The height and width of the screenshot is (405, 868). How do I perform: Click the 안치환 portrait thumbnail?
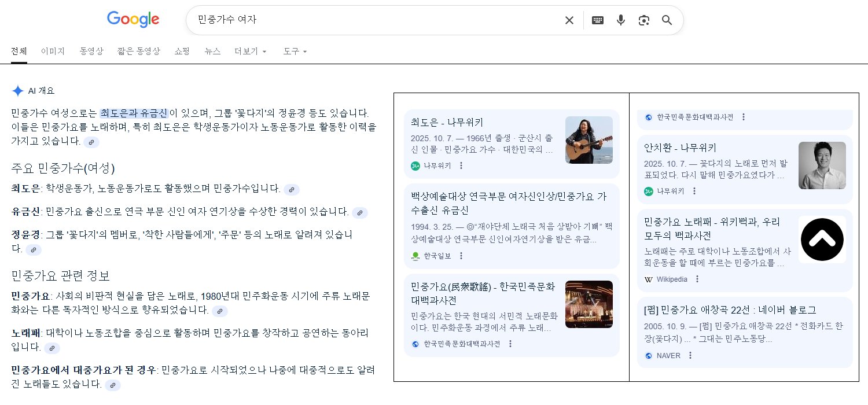click(x=822, y=165)
